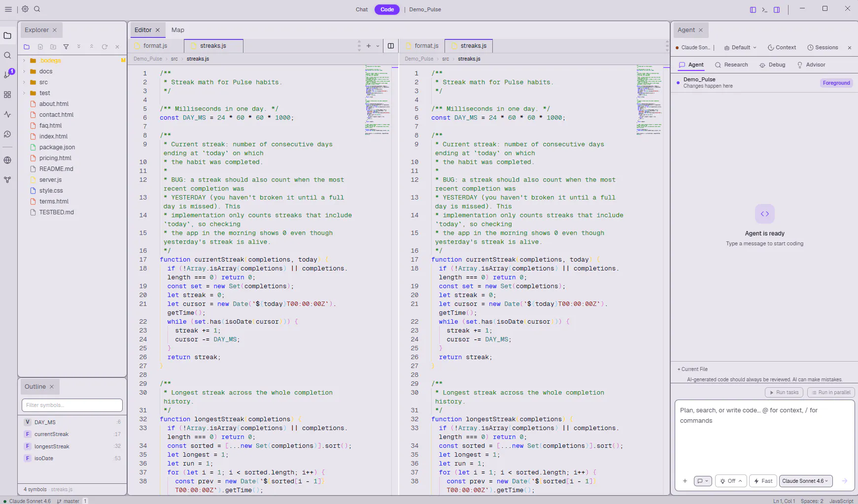Click the filter funnel icon in the Explorer toolbar
Screen dimensions: 858x504
point(66,47)
